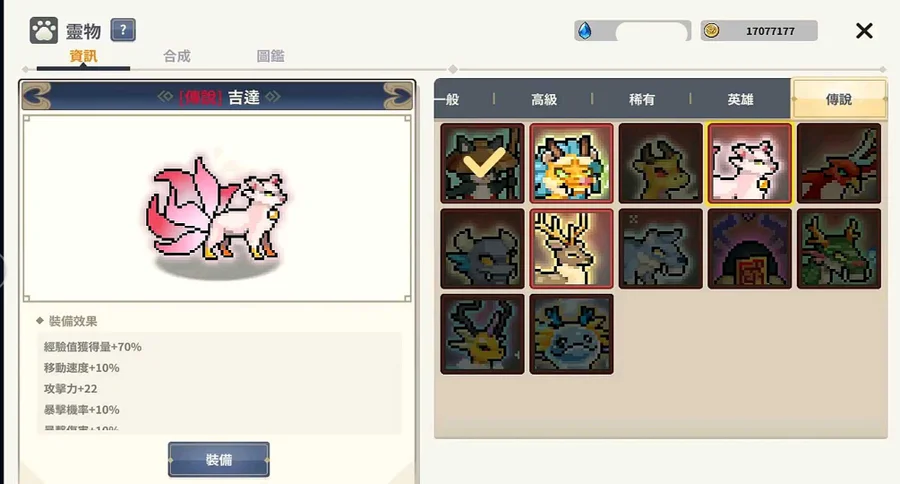Choose the white antlered deer pet icon
Screen dimensions: 900x484
(571, 249)
